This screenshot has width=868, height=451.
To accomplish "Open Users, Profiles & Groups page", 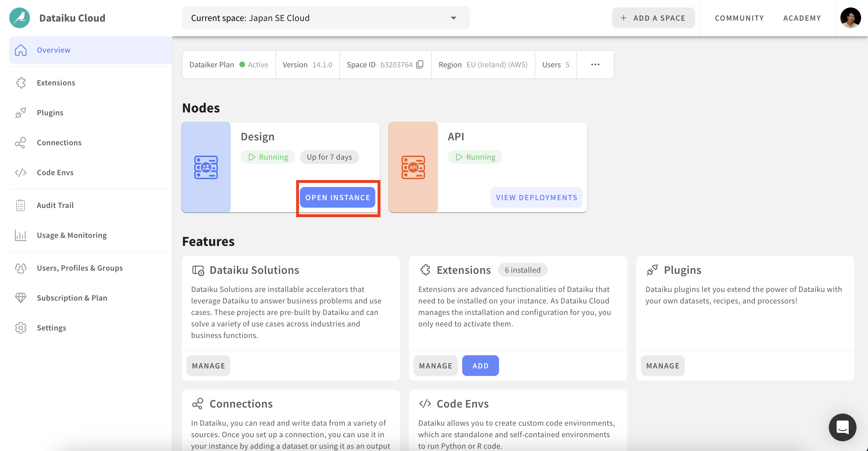I will pyautogui.click(x=79, y=268).
